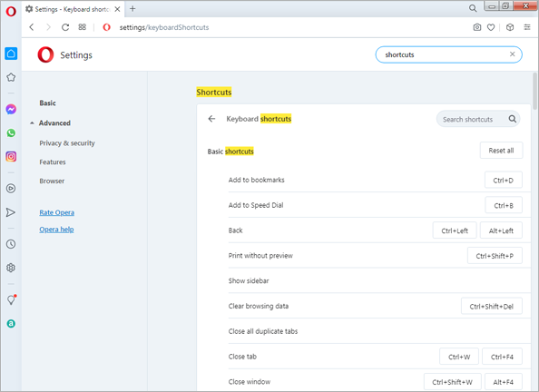Select the Clear browsing data label
539x392 pixels.
[259, 306]
